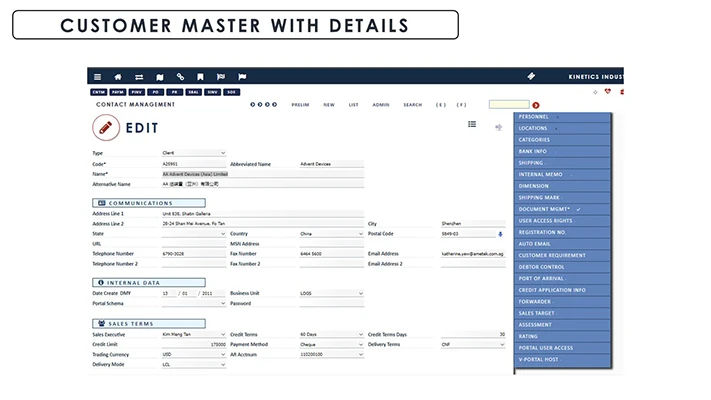This screenshot has height=400, width=711.
Task: Click the red go button beside search box
Action: [x=536, y=105]
